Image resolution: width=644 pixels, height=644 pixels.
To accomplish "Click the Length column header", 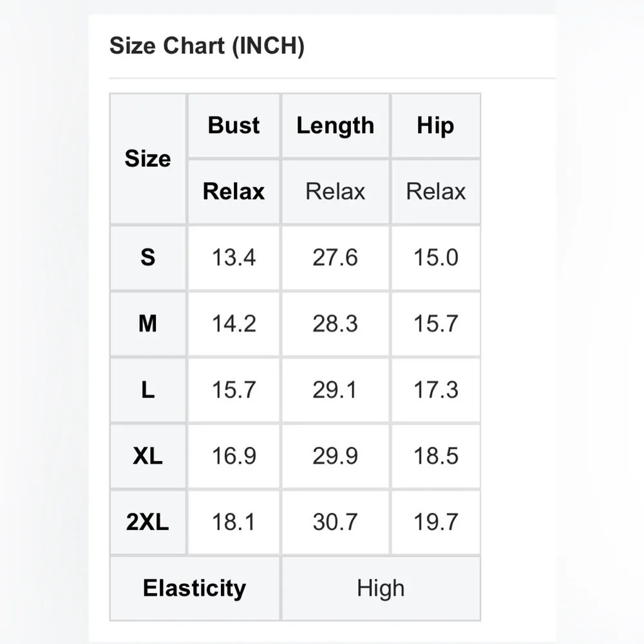I will pyautogui.click(x=335, y=126).
